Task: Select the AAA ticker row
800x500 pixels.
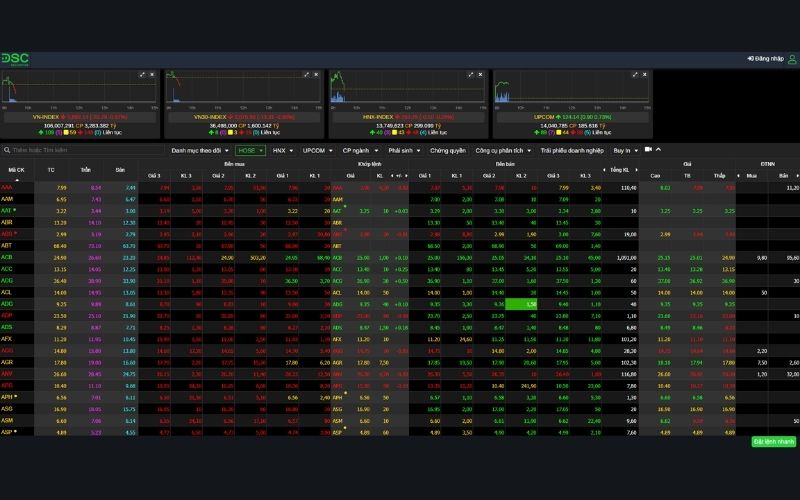Action: click(400, 188)
